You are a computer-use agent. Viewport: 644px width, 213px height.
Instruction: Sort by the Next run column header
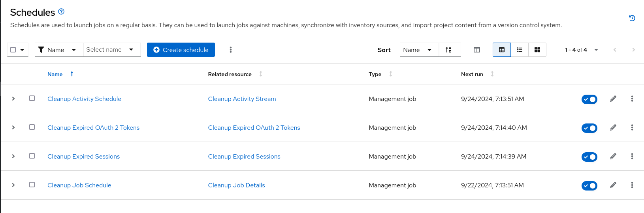[x=472, y=74]
